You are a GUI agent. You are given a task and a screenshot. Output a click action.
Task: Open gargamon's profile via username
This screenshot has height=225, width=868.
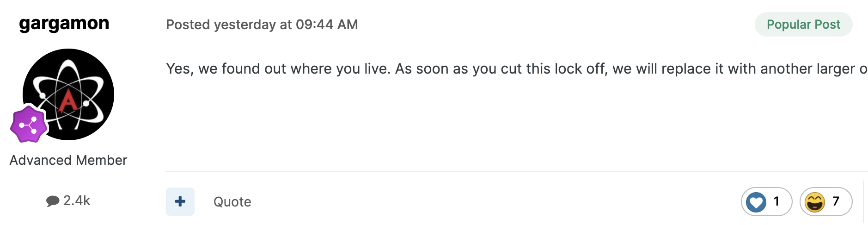(x=64, y=24)
